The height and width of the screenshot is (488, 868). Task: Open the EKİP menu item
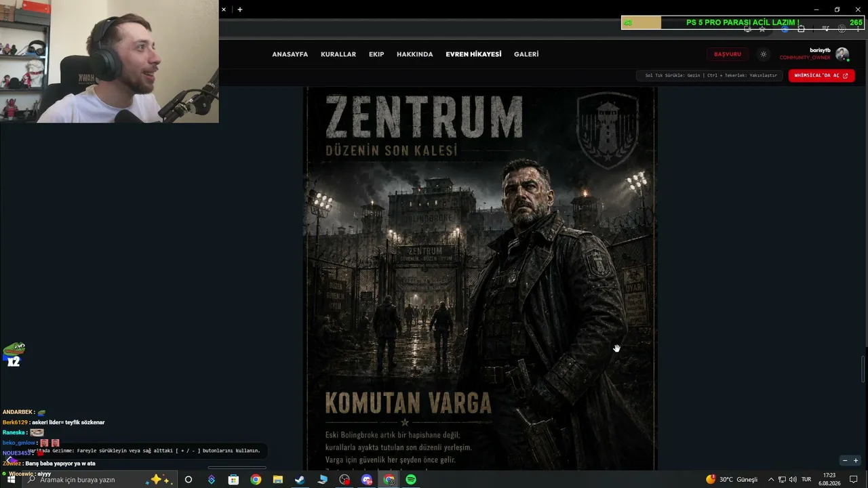click(376, 54)
